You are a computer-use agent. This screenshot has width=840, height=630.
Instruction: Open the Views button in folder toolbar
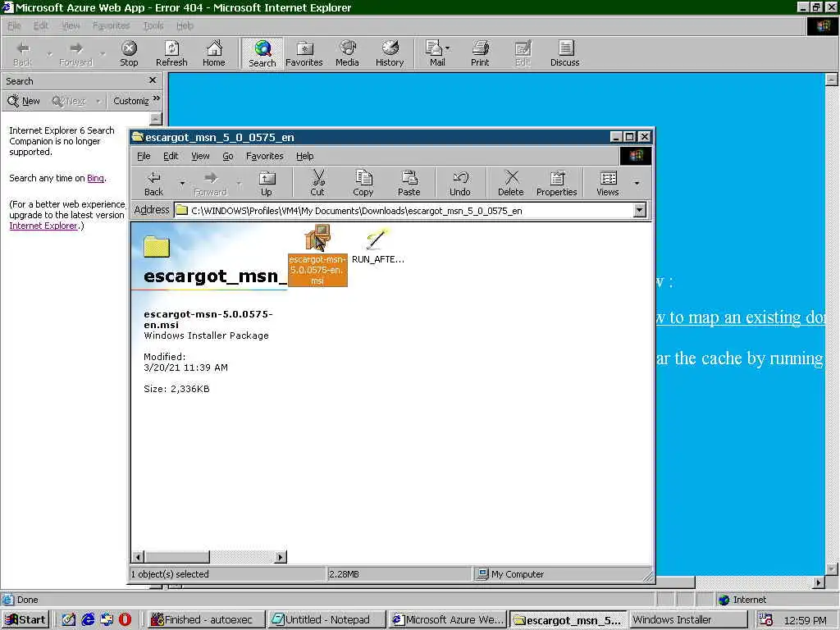(608, 183)
